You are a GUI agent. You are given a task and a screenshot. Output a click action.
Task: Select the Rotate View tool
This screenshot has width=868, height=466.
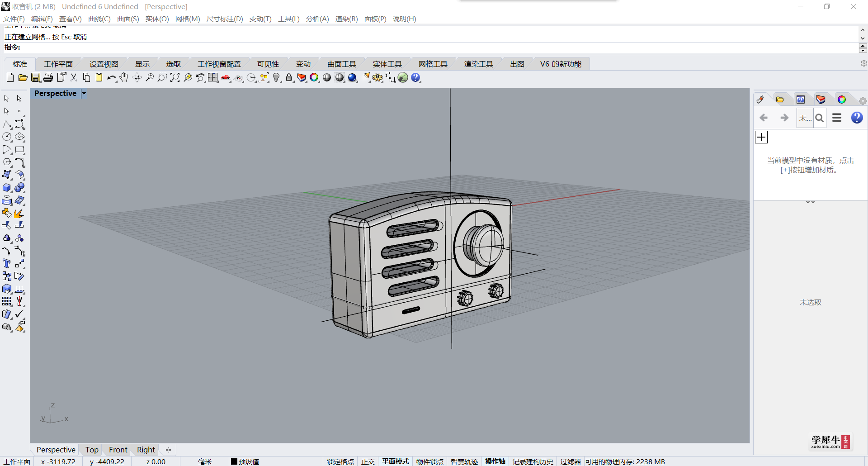[137, 78]
